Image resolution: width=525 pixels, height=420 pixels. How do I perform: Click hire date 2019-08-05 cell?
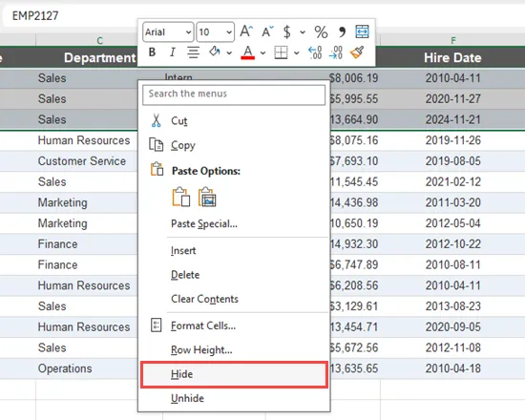click(x=453, y=161)
